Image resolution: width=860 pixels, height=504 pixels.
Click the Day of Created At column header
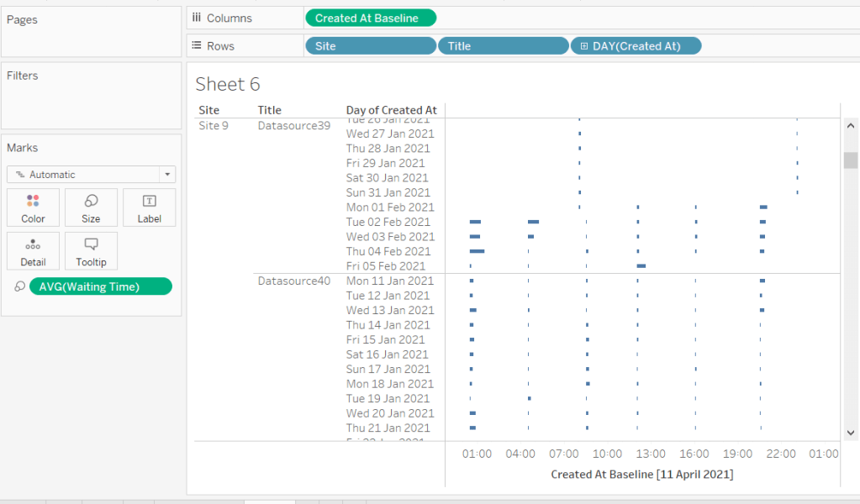click(x=391, y=110)
